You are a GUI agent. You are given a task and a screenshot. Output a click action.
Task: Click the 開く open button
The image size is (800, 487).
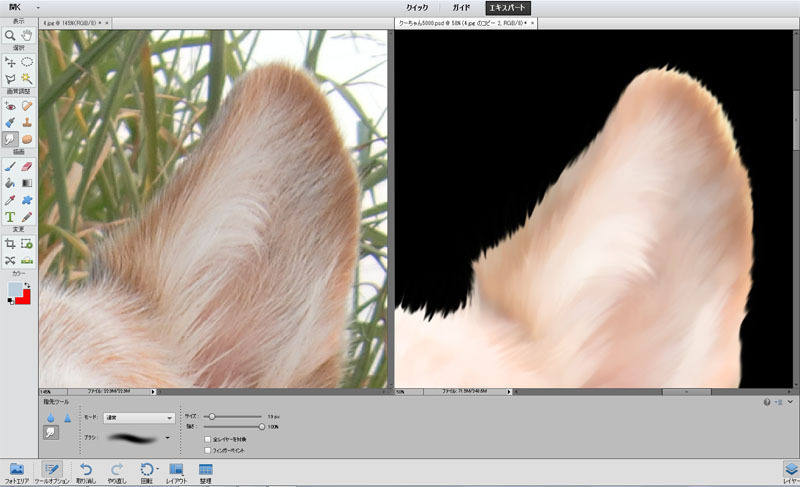click(x=15, y=8)
